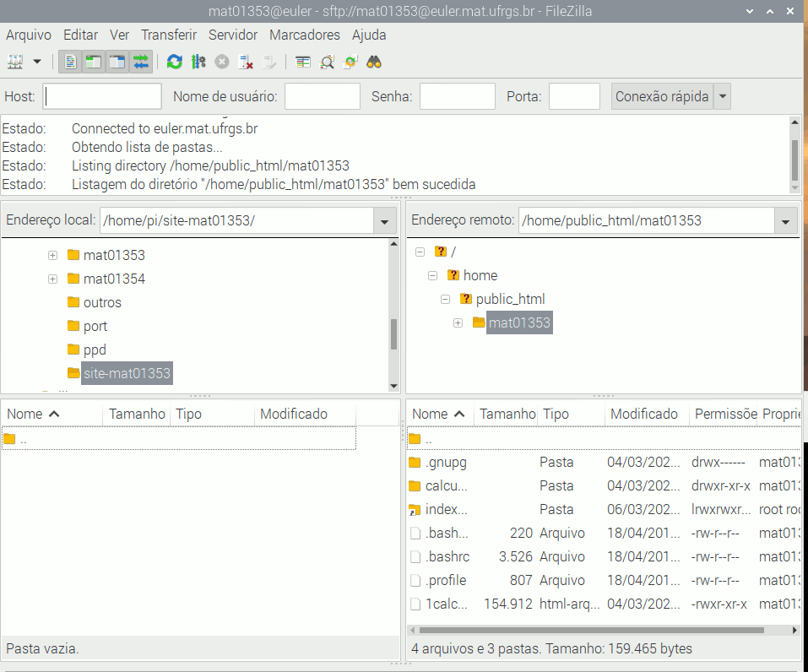
Task: Open the Marcadores menu
Action: 304,35
